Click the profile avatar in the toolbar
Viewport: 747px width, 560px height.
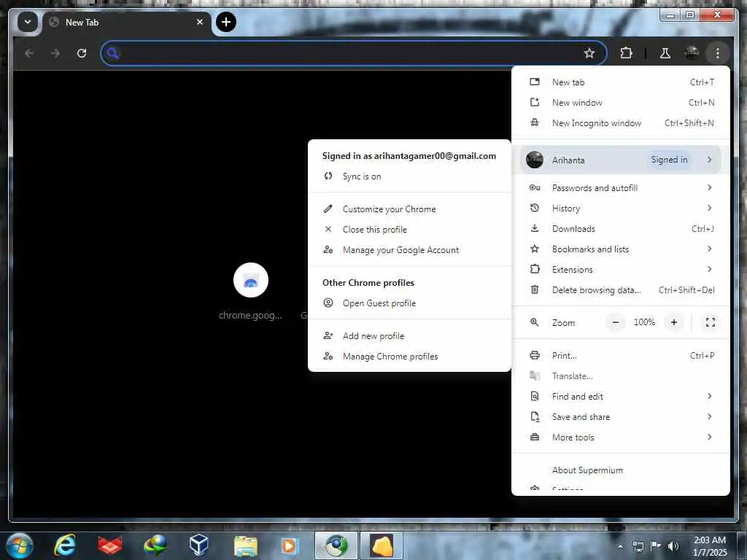click(692, 52)
